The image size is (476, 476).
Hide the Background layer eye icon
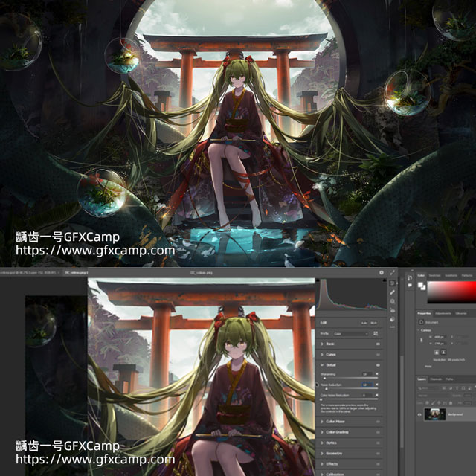coord(419,415)
